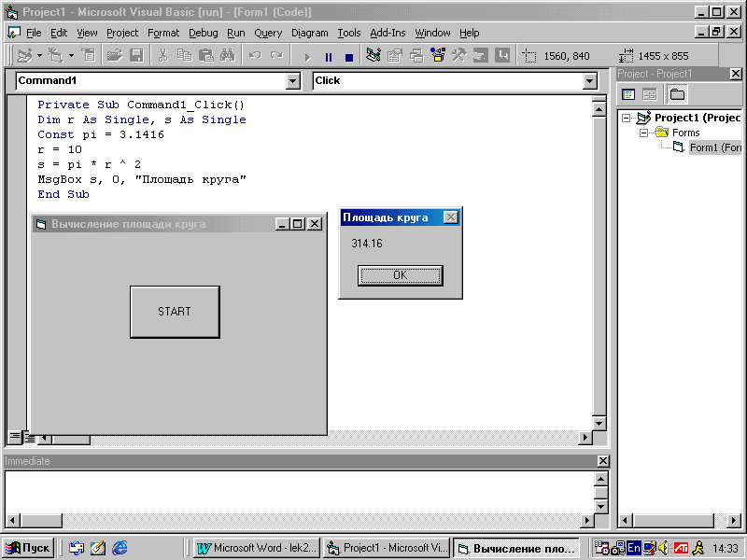The image size is (747, 560).
Task: Open the File menu
Action: 34,33
